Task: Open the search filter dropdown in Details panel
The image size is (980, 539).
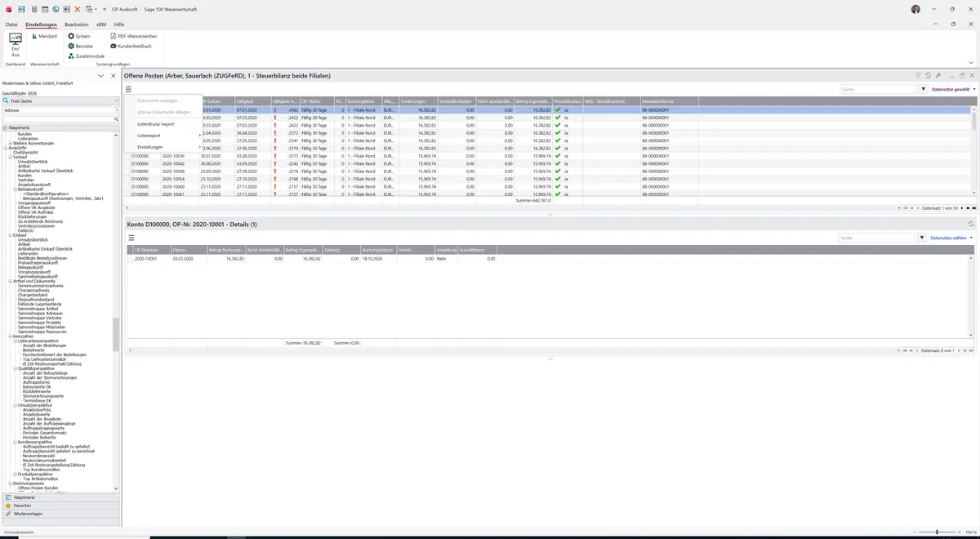Action: click(922, 238)
